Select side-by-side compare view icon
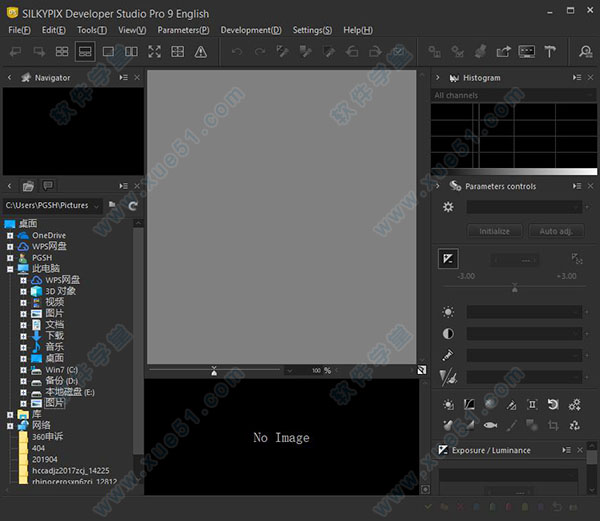Viewport: 600px width, 521px height. [x=131, y=52]
